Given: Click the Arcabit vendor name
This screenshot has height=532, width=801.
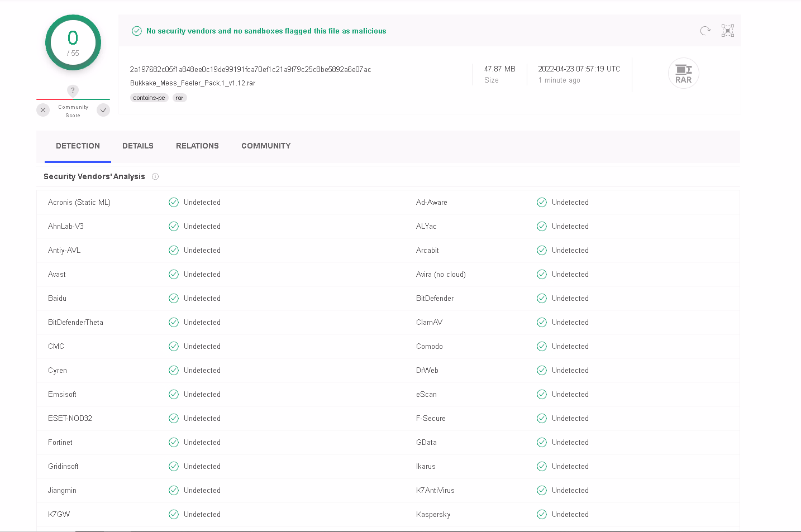Looking at the screenshot, I should click(x=427, y=250).
